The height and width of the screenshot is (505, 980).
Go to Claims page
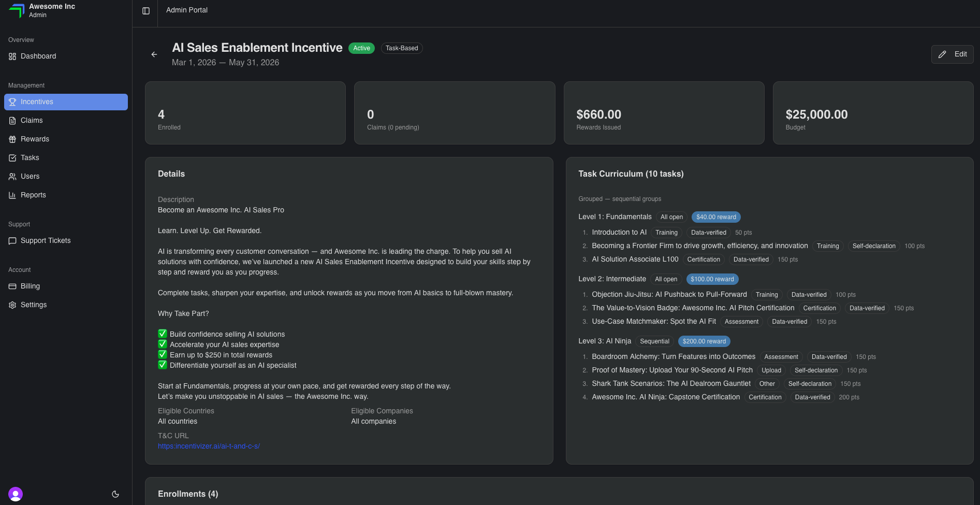[x=66, y=121]
